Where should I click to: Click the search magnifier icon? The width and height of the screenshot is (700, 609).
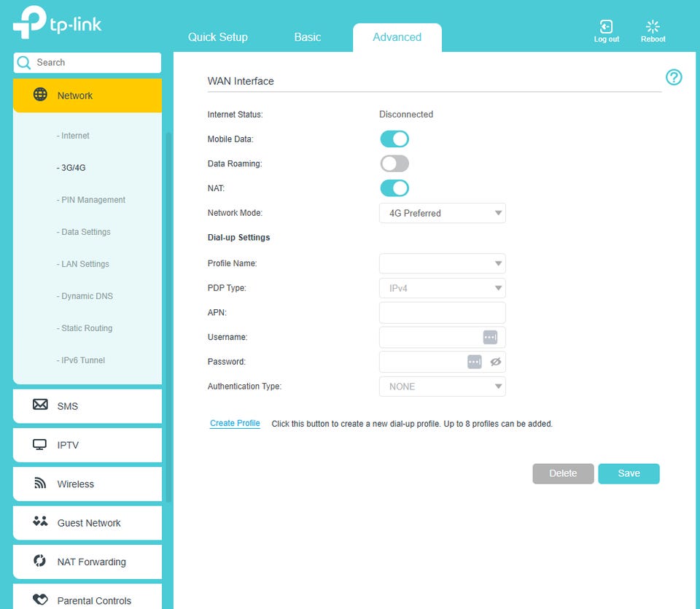(23, 63)
